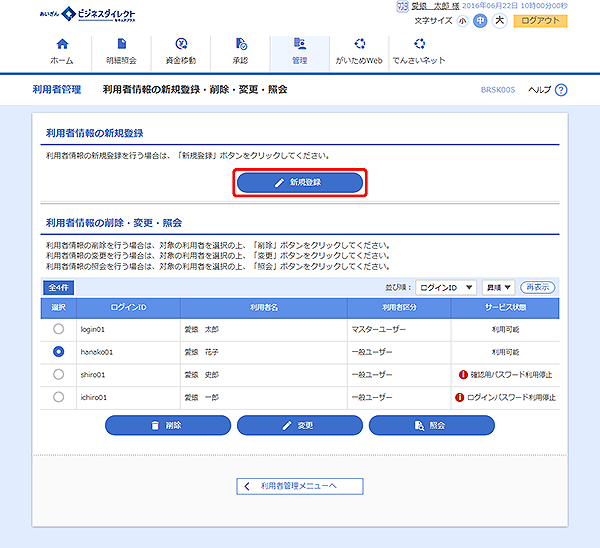
Task: Click the 全4件 count label
Action: coord(59,287)
